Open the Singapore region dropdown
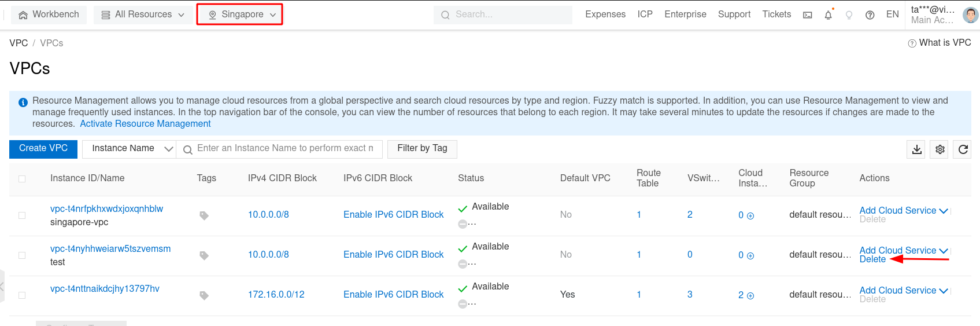The image size is (980, 326). (x=240, y=14)
